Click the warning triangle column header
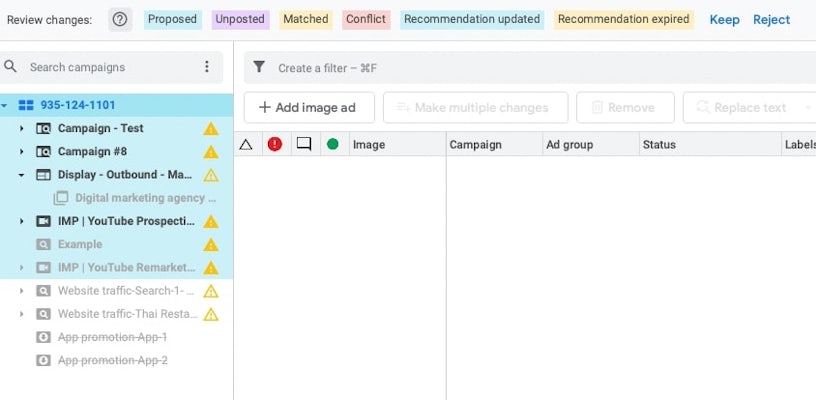The image size is (816, 400). point(246,144)
